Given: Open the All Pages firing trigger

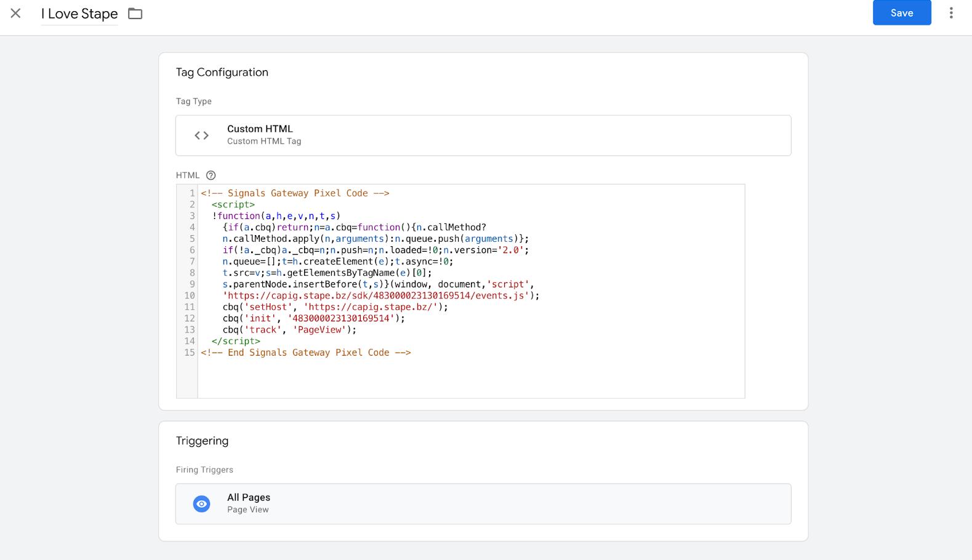Looking at the screenshot, I should coord(483,504).
